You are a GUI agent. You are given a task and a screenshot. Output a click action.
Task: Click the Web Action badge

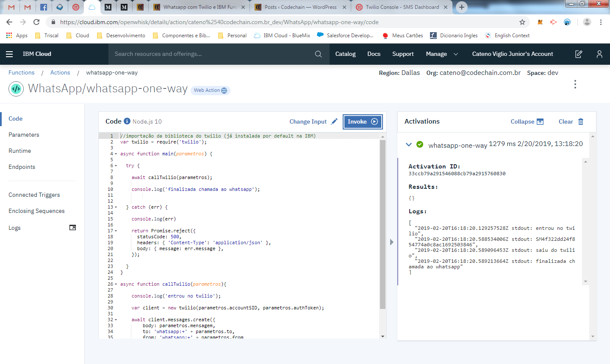[x=210, y=90]
